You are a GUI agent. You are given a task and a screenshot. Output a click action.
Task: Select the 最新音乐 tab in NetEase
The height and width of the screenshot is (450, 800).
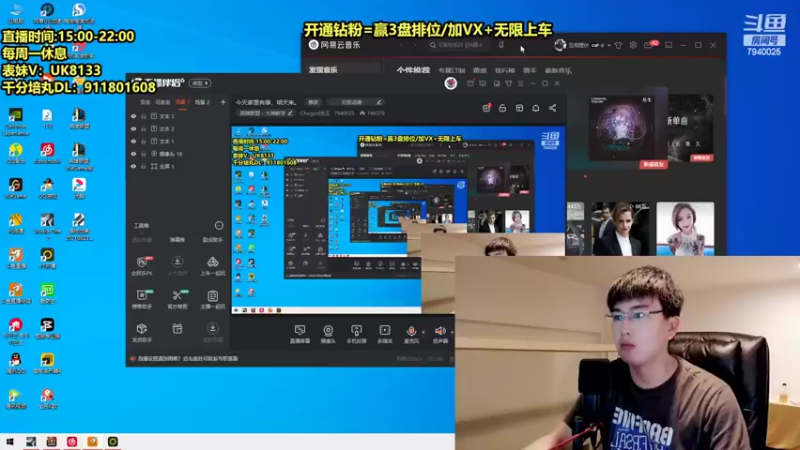click(558, 70)
